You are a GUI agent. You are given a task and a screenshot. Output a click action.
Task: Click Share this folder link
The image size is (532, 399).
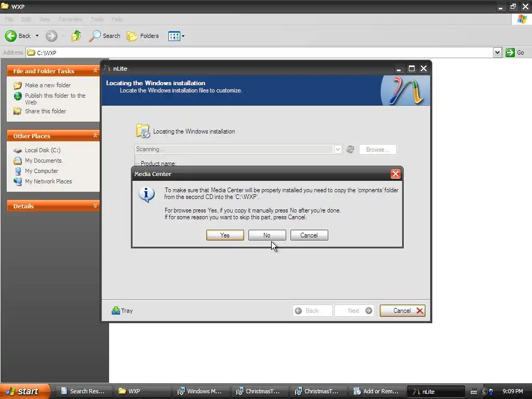46,111
